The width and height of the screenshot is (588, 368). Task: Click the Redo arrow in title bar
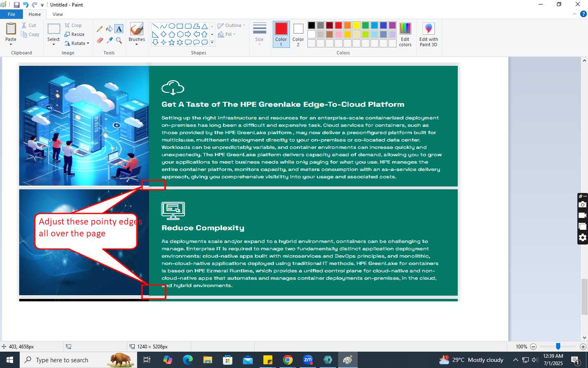(35, 5)
